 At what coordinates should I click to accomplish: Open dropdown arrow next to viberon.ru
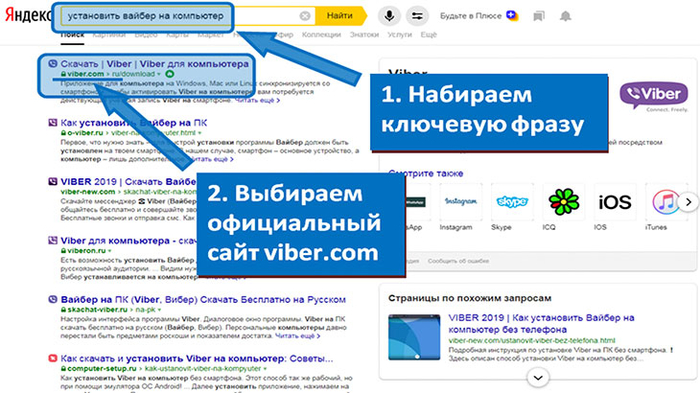(109, 251)
